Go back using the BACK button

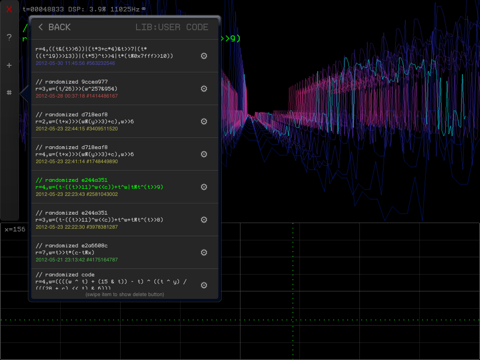54,27
